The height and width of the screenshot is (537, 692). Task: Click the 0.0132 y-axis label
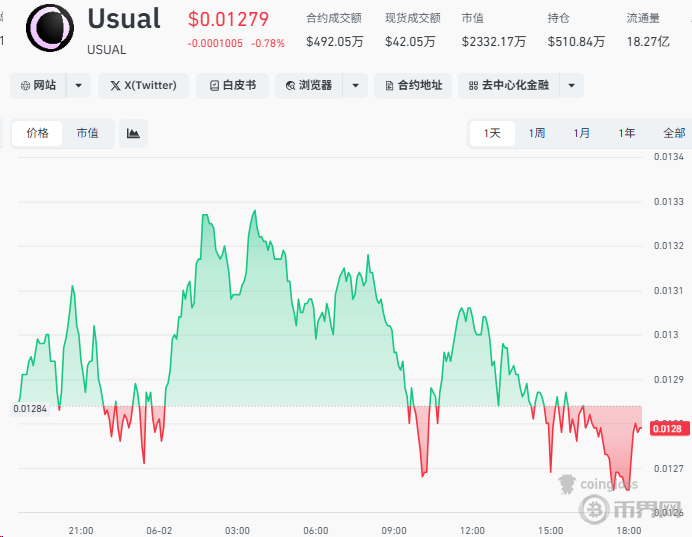point(669,246)
